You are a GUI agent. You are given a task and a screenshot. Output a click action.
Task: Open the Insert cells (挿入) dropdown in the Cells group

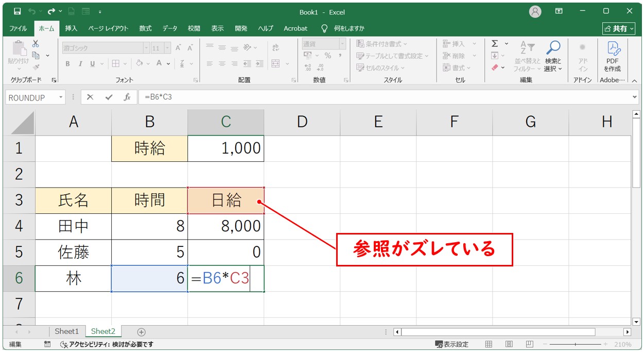[x=459, y=44]
